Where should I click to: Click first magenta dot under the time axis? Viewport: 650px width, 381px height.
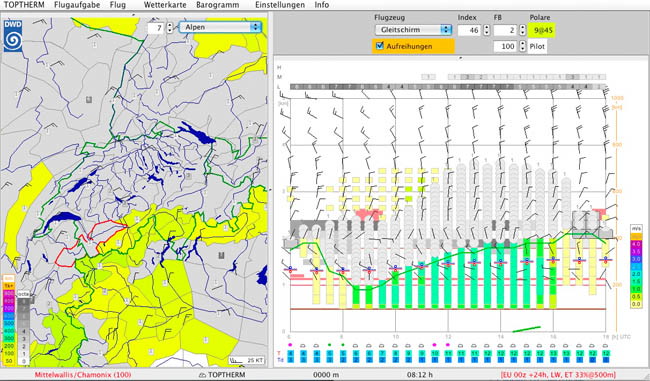pyautogui.click(x=290, y=345)
